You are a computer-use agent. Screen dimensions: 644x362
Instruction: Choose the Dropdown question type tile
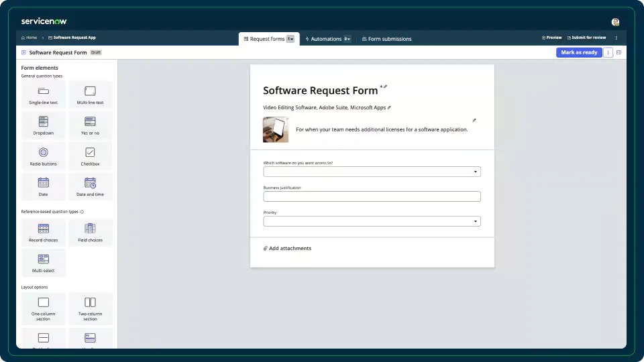point(43,125)
